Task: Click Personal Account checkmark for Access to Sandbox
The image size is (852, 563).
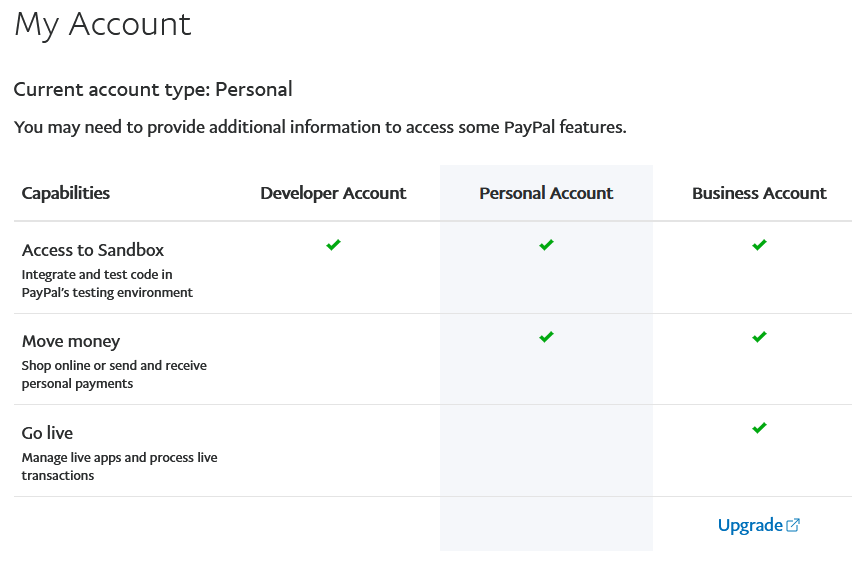Action: click(x=546, y=245)
